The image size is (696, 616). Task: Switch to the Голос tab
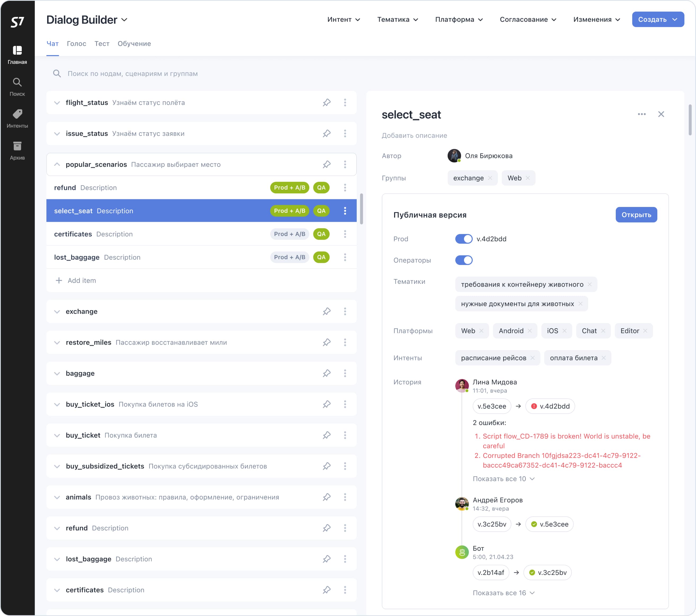[76, 44]
